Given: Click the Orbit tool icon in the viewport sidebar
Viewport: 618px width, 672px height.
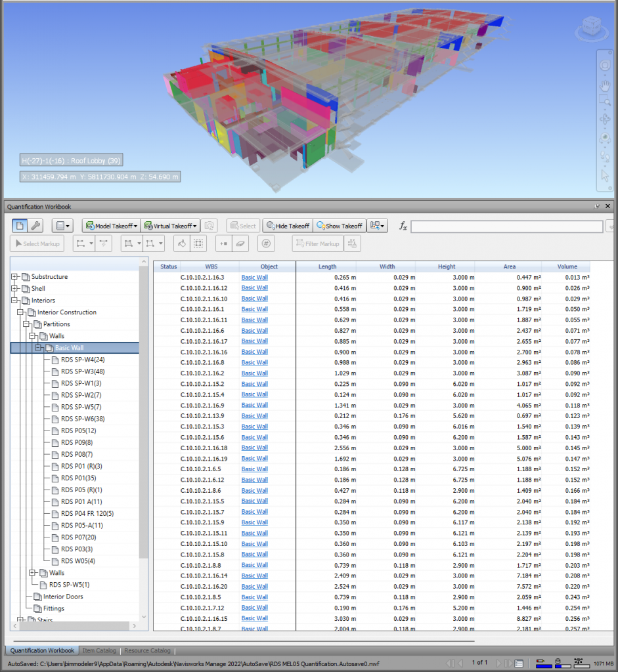Looking at the screenshot, I should 604,119.
